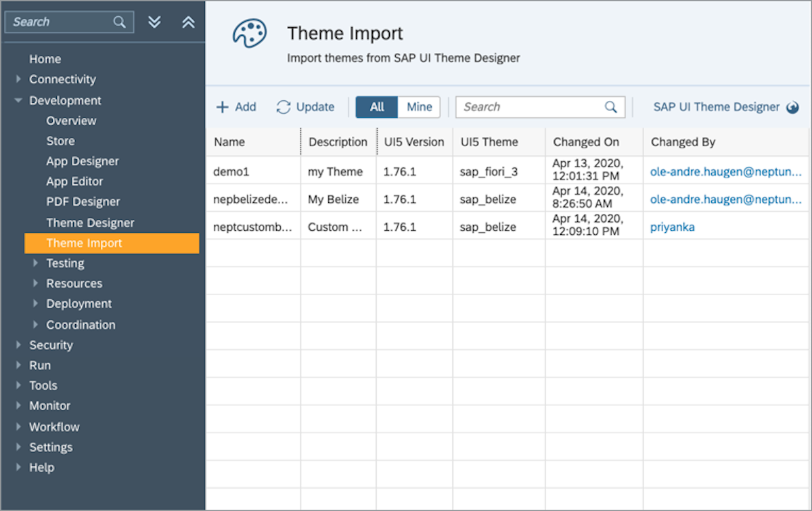
Task: Click the 8:26:50 AM date cell
Action: coord(594,198)
